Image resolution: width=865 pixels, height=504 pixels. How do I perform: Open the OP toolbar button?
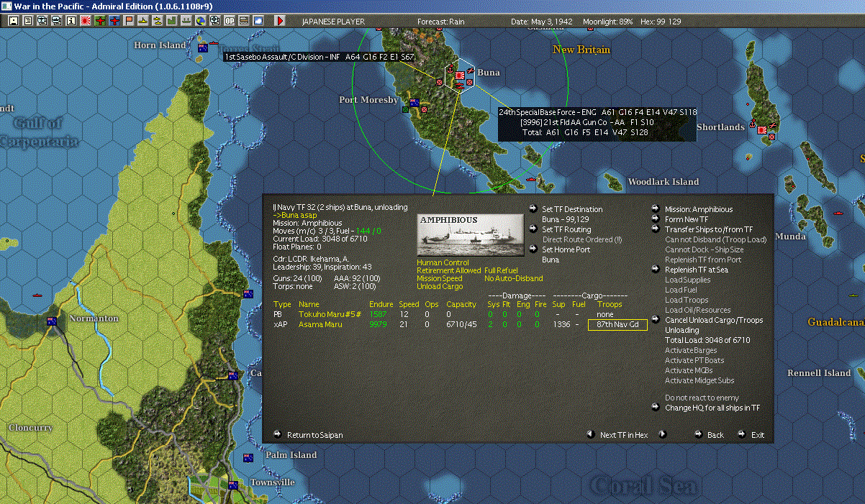coord(230,21)
